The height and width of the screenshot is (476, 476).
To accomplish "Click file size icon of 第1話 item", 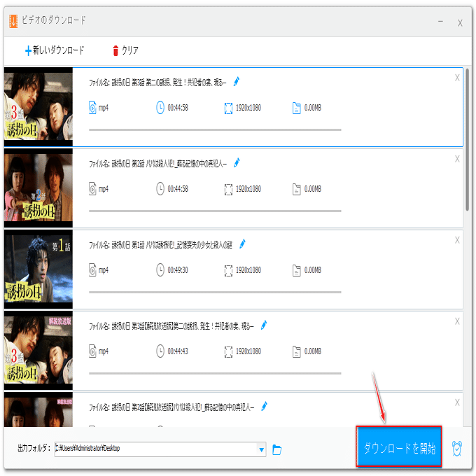I will 296,270.
